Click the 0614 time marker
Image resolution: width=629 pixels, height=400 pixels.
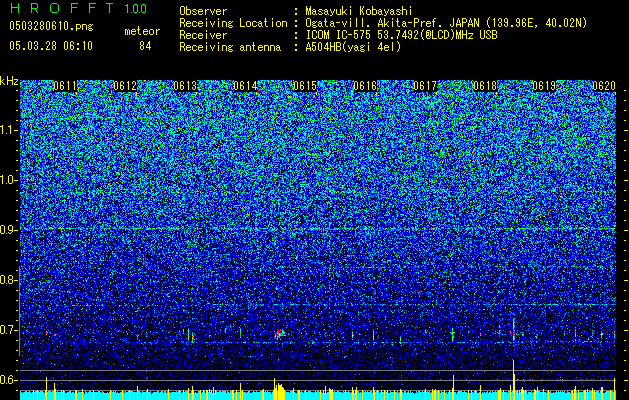pos(245,86)
